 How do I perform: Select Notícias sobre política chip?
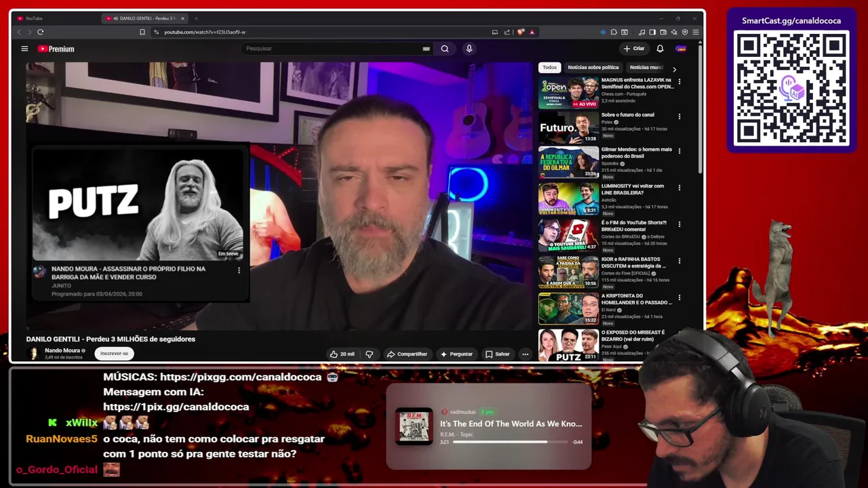click(x=593, y=67)
